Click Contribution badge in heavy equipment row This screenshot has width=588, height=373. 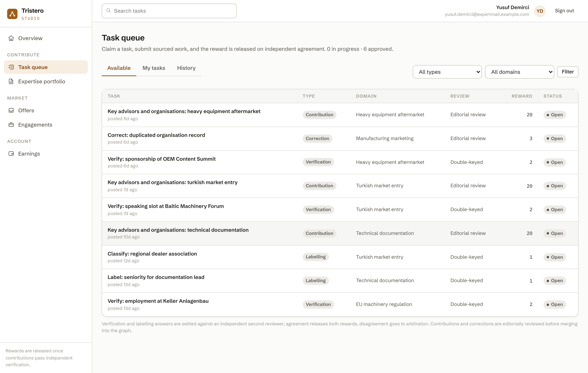click(x=319, y=115)
